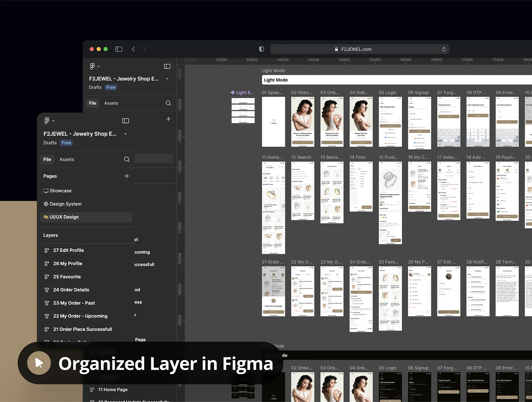The width and height of the screenshot is (532, 402).
Task: Reload the F2JEWEL.com page
Action: tap(444, 49)
